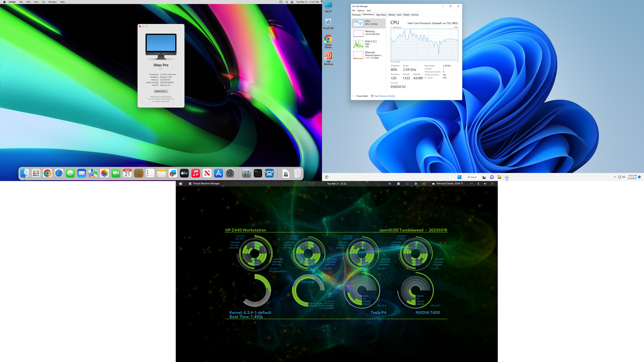Select Memory in Task Manager sidebar
The height and width of the screenshot is (362, 644).
(x=368, y=33)
